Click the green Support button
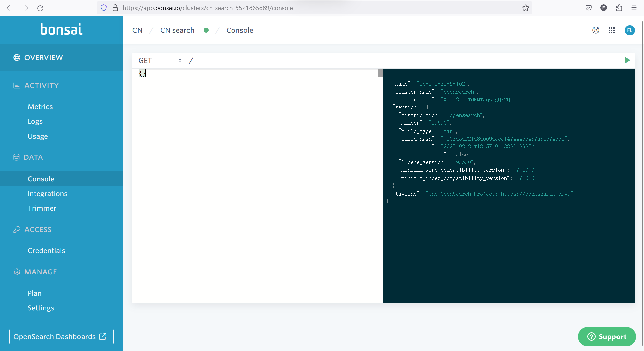The height and width of the screenshot is (351, 644). click(x=606, y=337)
